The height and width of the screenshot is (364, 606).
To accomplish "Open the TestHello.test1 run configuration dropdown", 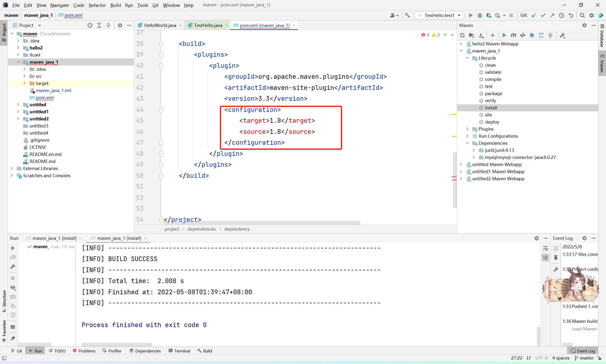I will pyautogui.click(x=439, y=15).
